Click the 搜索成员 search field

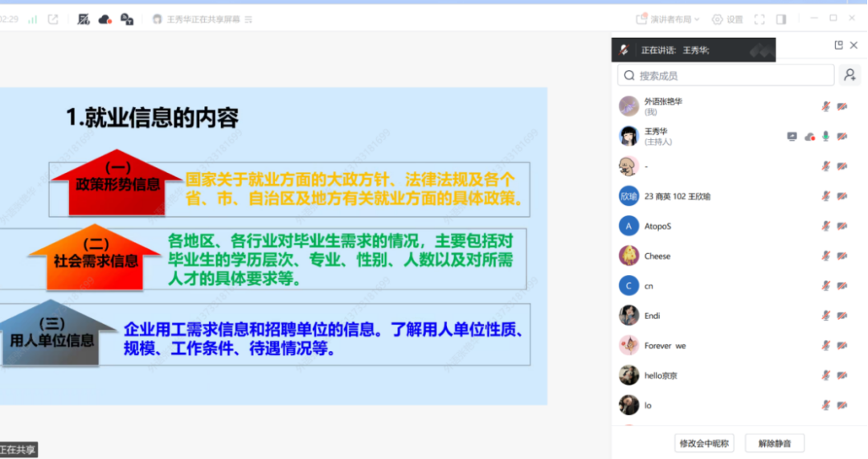click(726, 76)
